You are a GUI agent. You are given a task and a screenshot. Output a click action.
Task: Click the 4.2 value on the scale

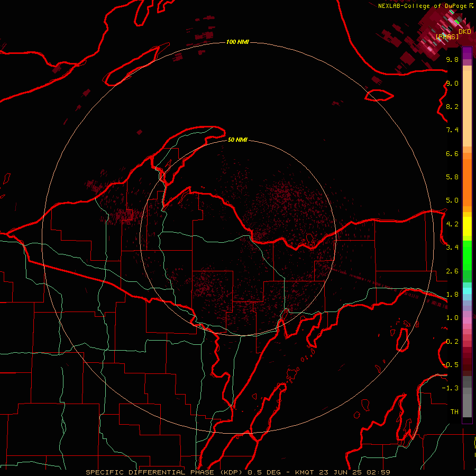452,224
